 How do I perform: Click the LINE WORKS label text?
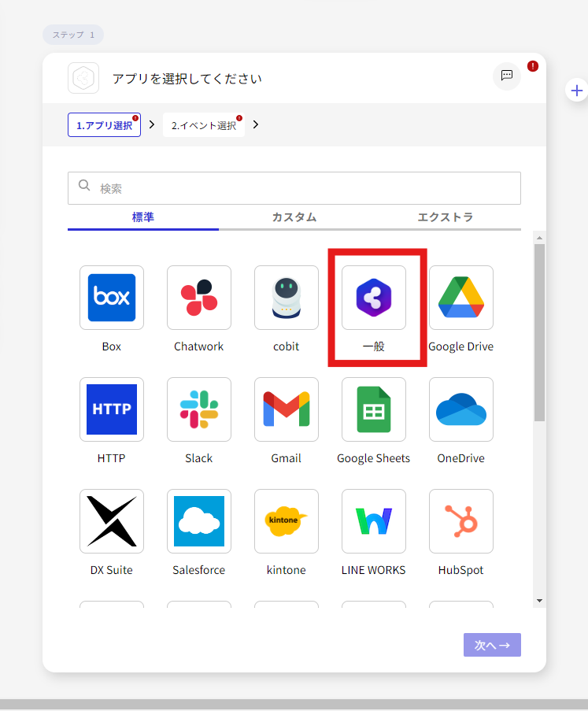pyautogui.click(x=374, y=570)
